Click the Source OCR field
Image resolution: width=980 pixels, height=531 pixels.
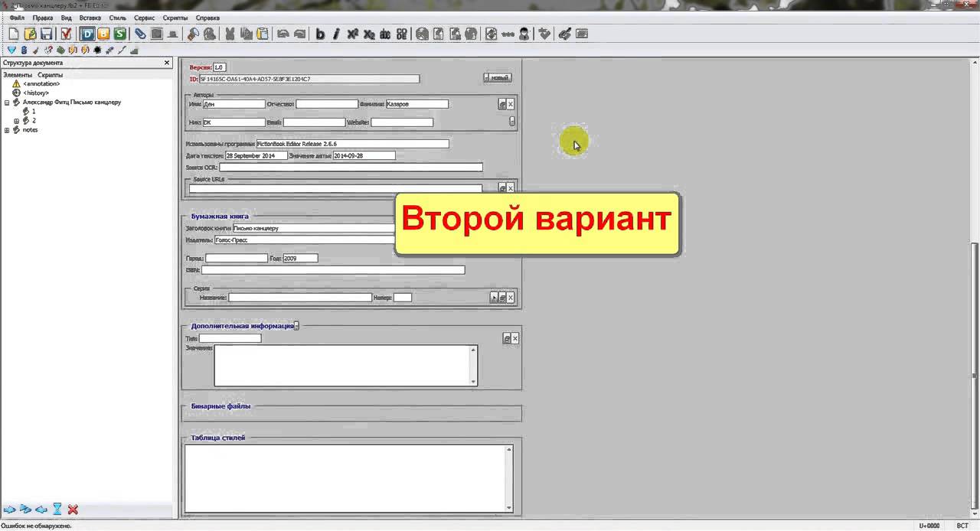(x=351, y=168)
